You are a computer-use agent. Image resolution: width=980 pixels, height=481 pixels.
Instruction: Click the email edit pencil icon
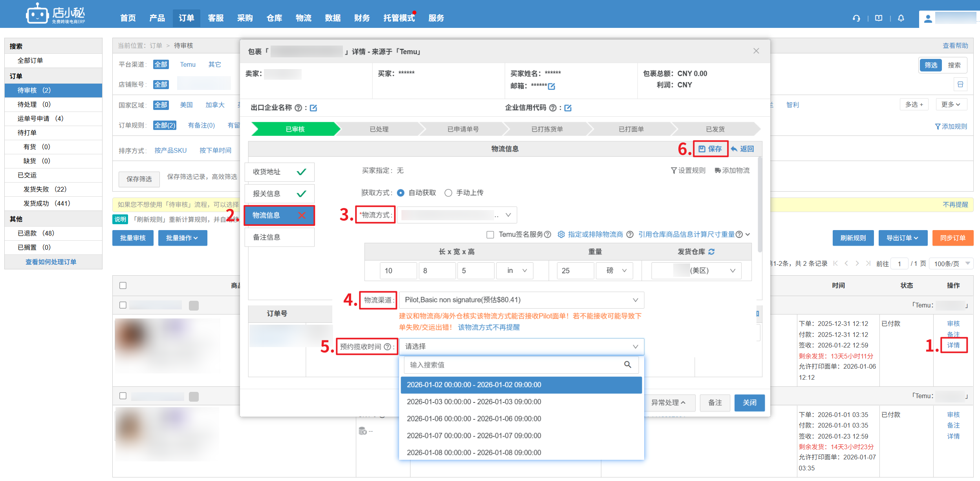[x=551, y=86]
